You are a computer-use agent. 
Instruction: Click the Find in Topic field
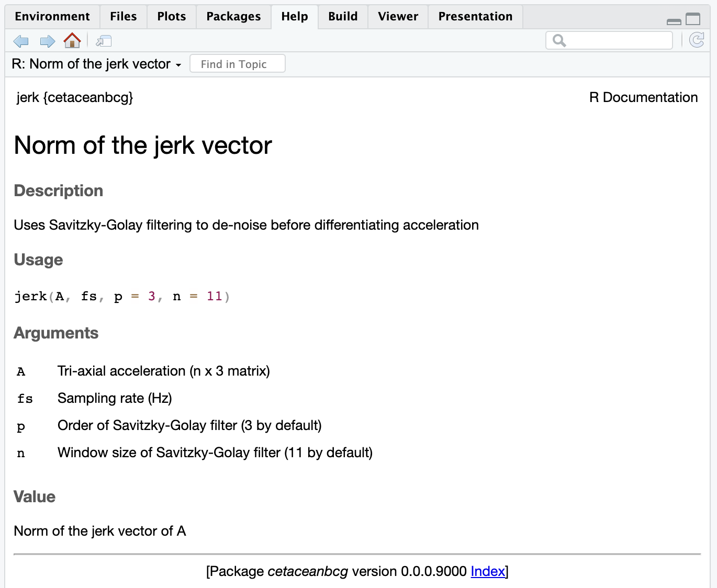pos(238,64)
